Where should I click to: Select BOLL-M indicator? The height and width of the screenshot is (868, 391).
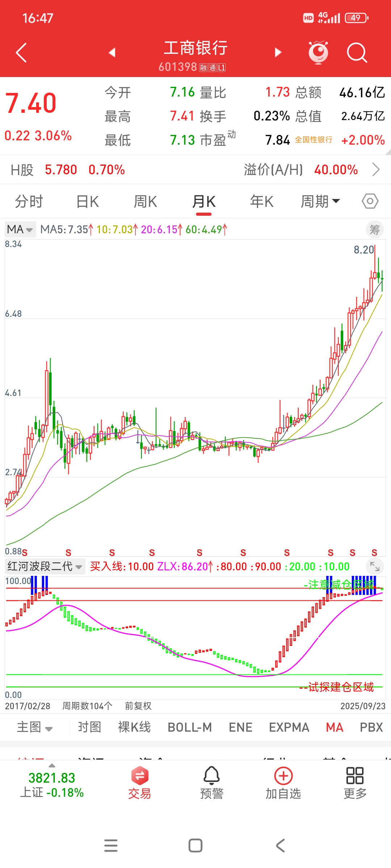(190, 727)
